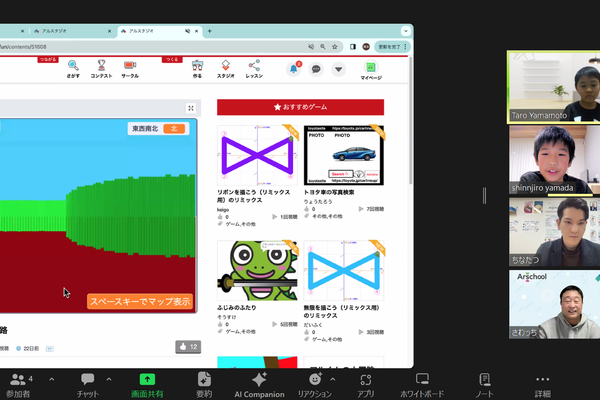Open the スタジオ icon in site navigation
Screen dimensions: 600x400
pos(226,69)
